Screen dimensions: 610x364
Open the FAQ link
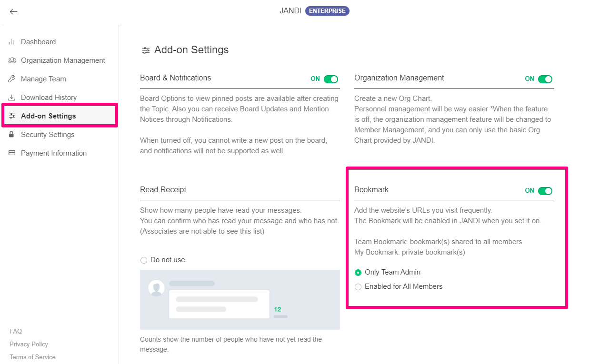(x=16, y=331)
